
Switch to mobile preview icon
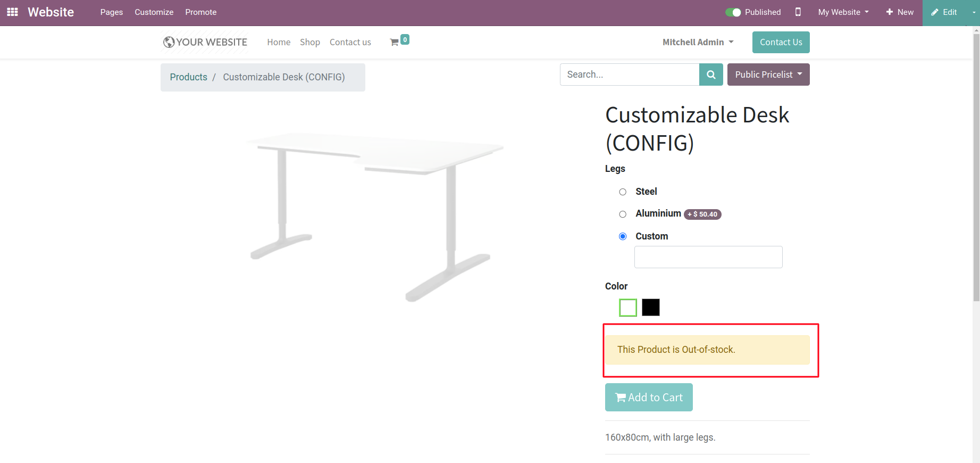pos(798,12)
